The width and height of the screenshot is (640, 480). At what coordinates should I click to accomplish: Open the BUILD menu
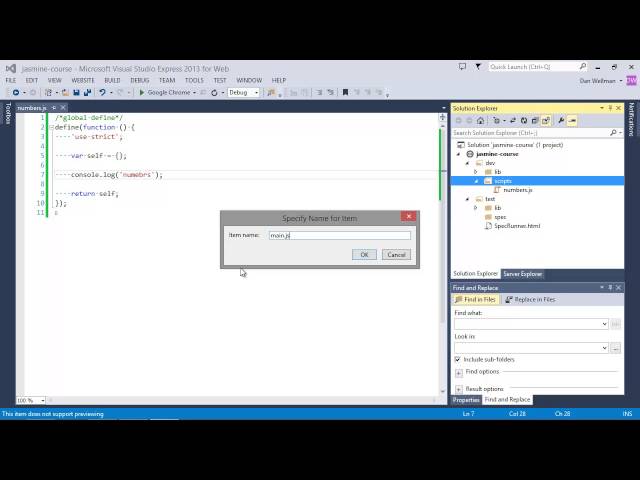(112, 80)
